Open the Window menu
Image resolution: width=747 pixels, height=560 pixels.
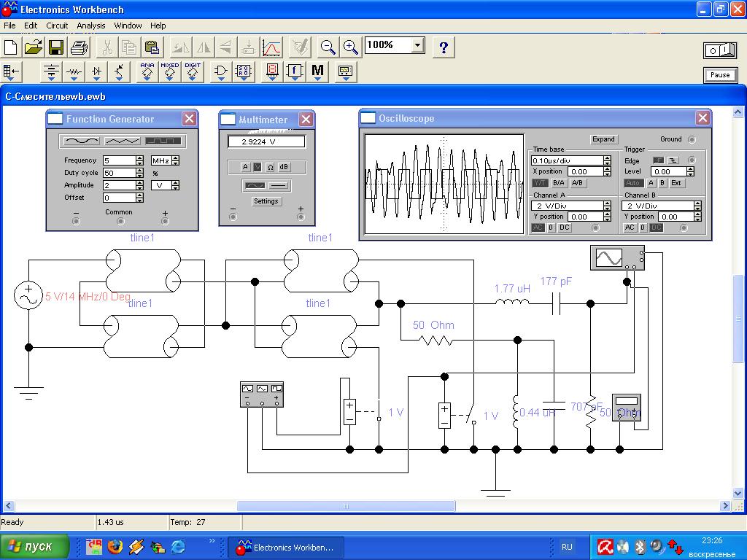[x=128, y=26]
